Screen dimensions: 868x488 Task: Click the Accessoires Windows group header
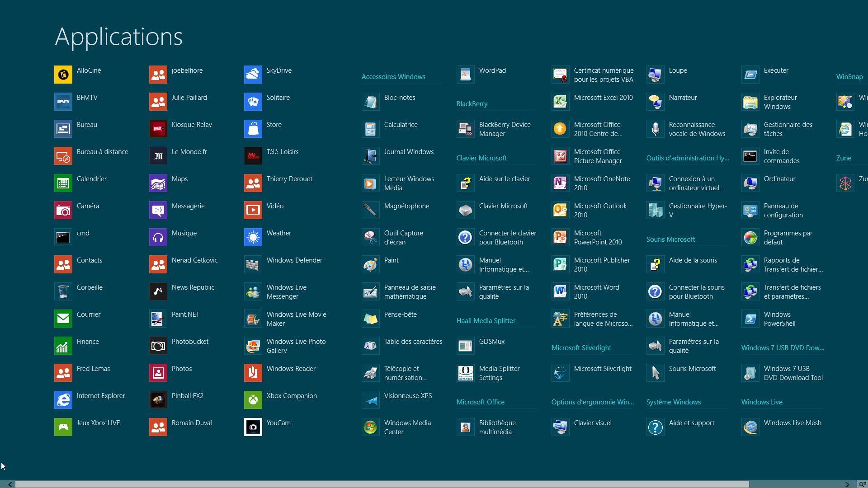click(x=393, y=77)
